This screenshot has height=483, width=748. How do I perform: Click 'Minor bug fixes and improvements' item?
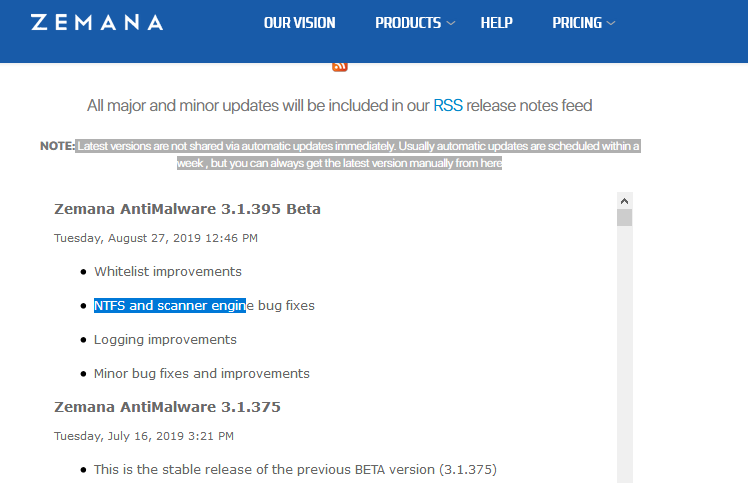[202, 373]
